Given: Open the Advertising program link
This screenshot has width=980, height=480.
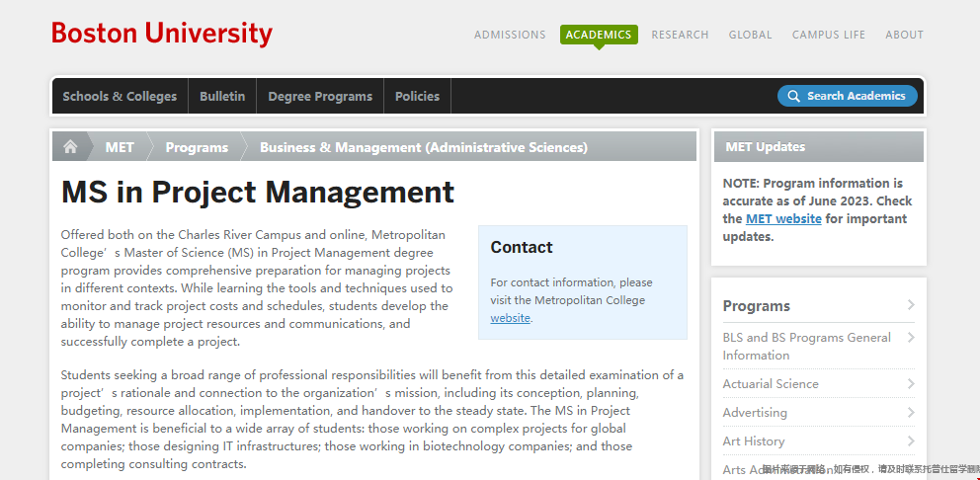Looking at the screenshot, I should (x=755, y=413).
